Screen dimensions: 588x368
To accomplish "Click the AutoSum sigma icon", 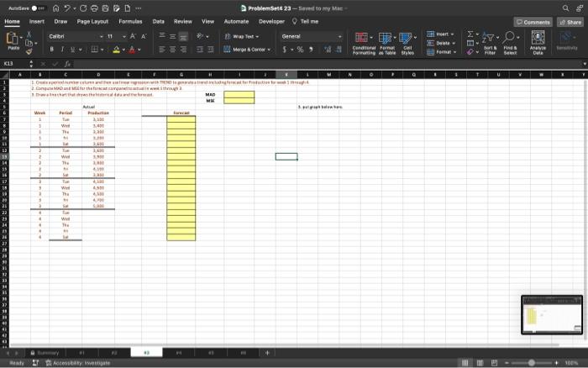I will point(470,34).
